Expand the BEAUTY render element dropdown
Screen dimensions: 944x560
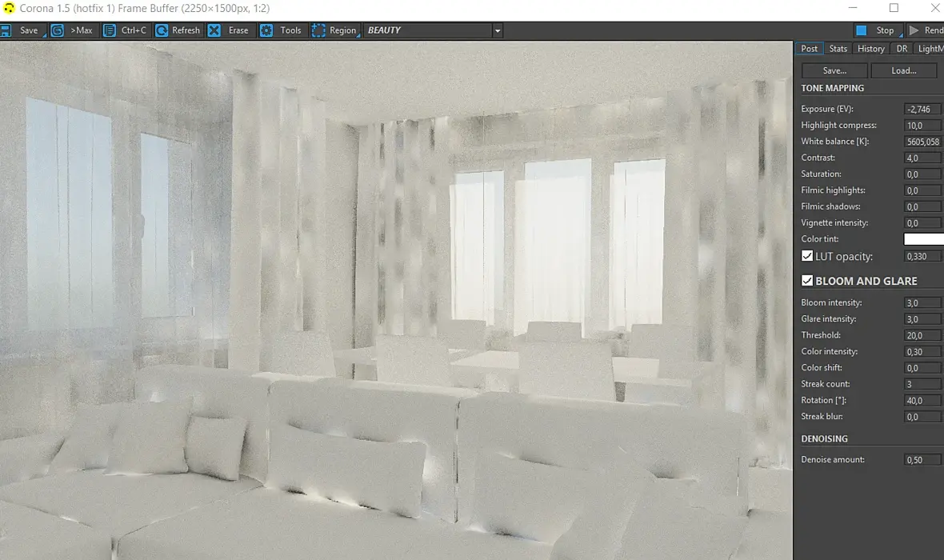click(498, 30)
